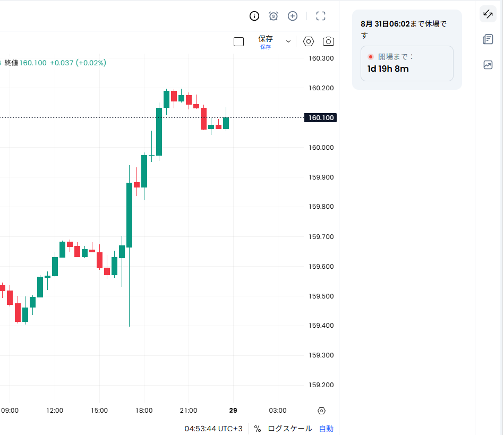Viewport: 504px width, 435px height.
Task: Open chart settings hexagon icon
Action: 308,41
